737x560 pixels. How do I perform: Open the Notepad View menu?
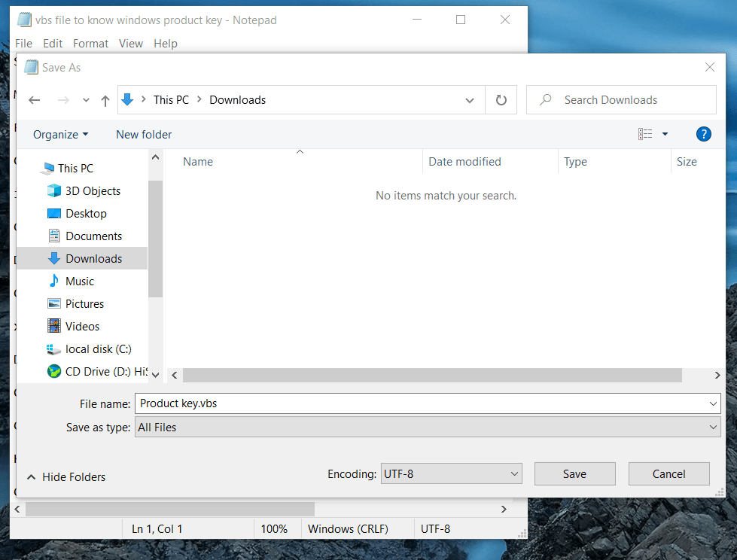coord(131,44)
